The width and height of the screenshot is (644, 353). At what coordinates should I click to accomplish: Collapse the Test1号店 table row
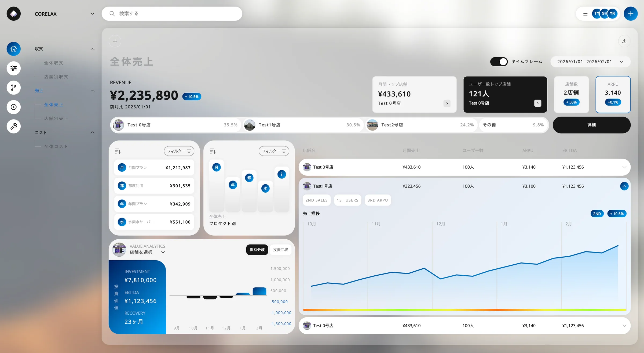point(624,186)
